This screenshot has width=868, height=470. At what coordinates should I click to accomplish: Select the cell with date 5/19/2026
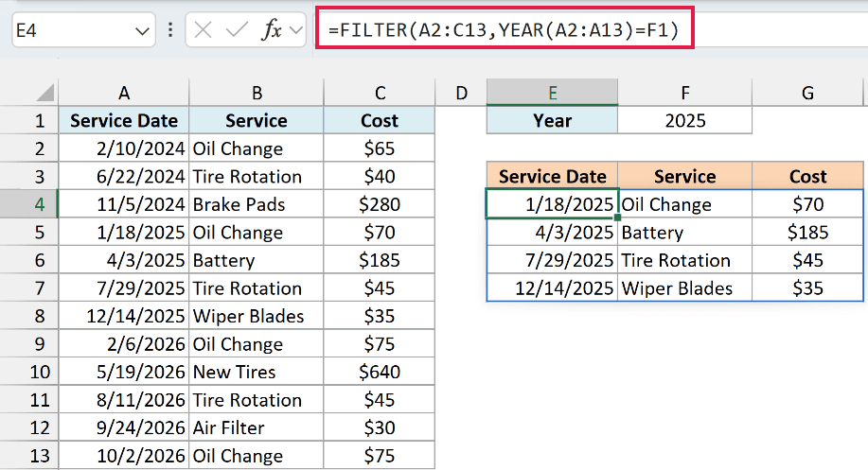(x=124, y=372)
